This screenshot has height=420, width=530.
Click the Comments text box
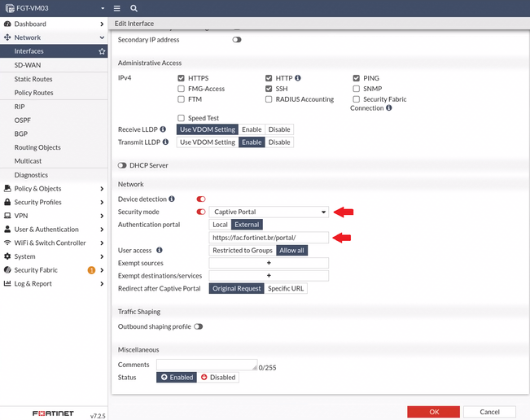click(207, 365)
